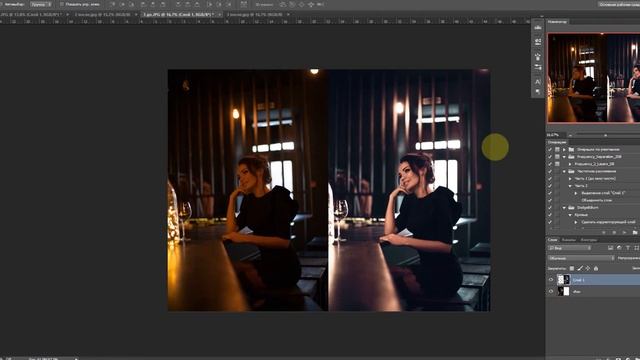Filter layers by adjustment layers icon

click(x=619, y=248)
